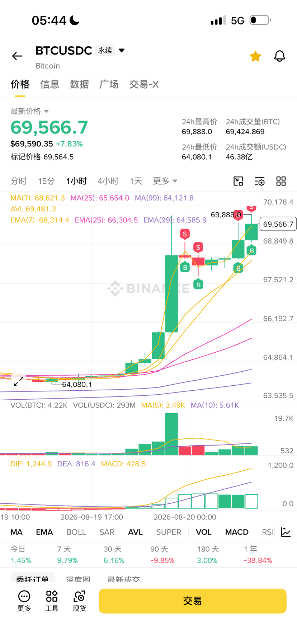The image size is (297, 644).
Task: Switch to the 数据 tab
Action: (79, 84)
